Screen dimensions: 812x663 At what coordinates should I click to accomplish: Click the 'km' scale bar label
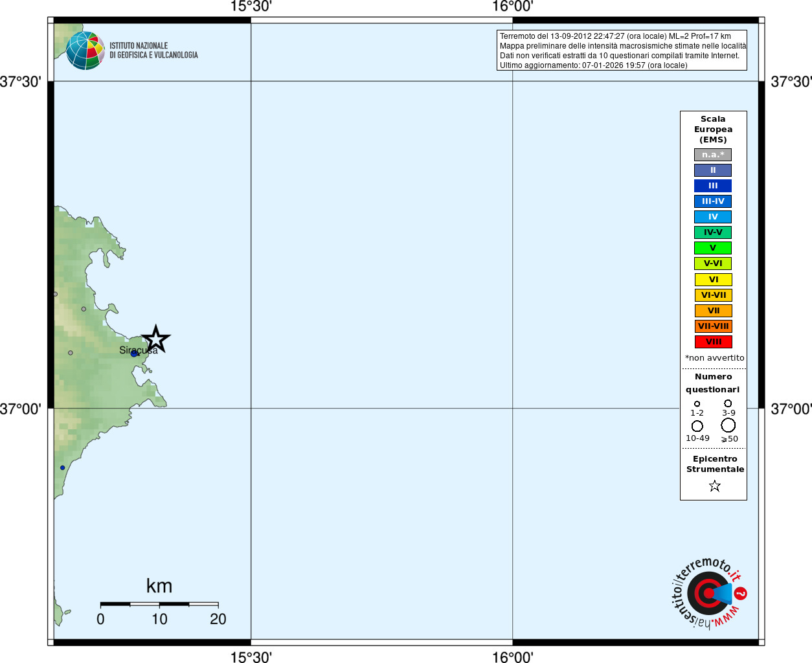click(159, 586)
